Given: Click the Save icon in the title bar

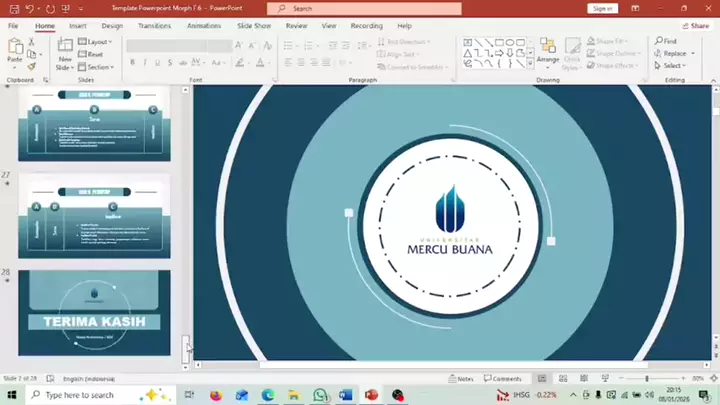Looking at the screenshot, I should [14, 9].
